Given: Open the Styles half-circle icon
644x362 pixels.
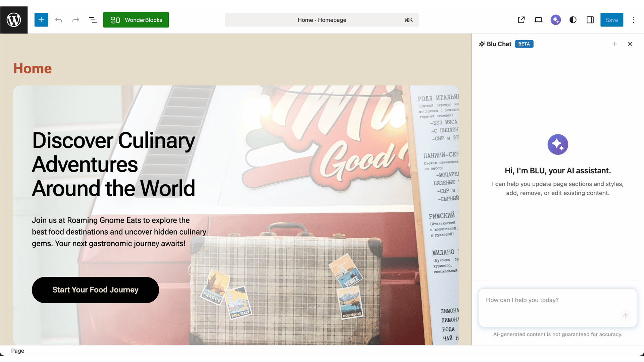Looking at the screenshot, I should coord(573,20).
